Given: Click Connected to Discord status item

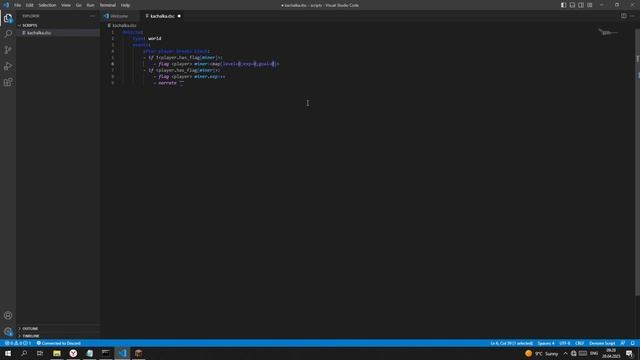Looking at the screenshot, I should 59,343.
